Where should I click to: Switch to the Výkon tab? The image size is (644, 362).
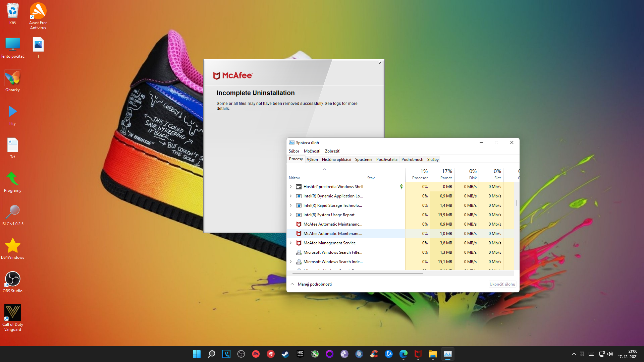[x=312, y=160]
